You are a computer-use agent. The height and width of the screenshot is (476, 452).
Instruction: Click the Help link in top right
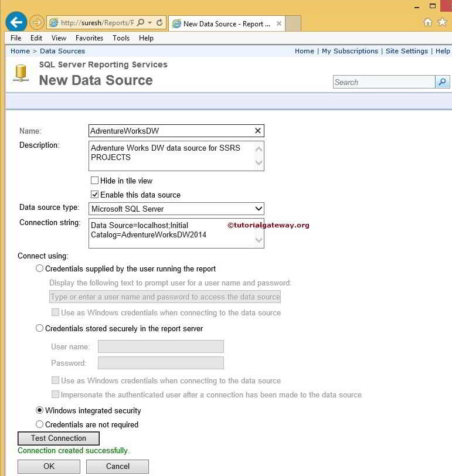(443, 51)
